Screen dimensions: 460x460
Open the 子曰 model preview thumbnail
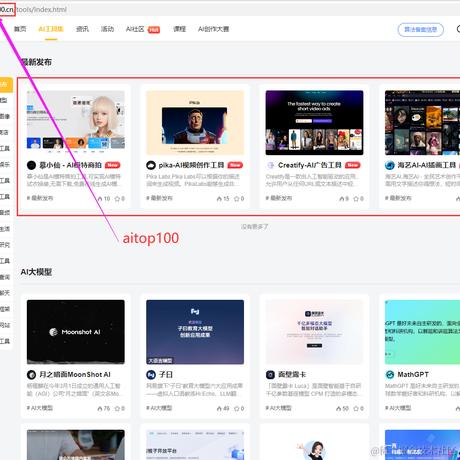point(195,332)
